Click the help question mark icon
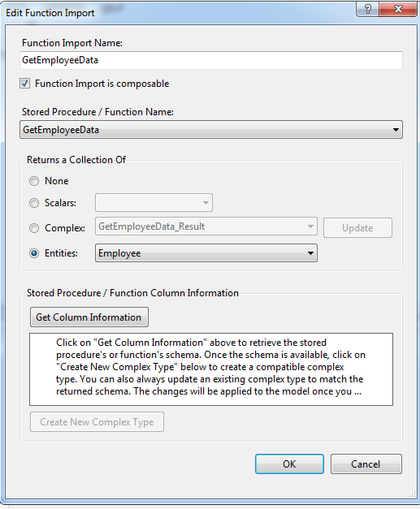The image size is (420, 509). coord(367,9)
